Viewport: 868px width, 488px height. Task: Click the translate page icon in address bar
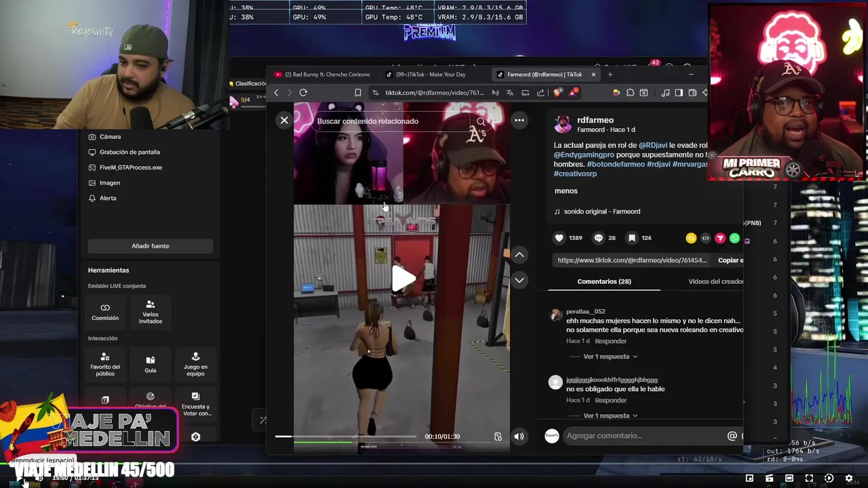[510, 93]
